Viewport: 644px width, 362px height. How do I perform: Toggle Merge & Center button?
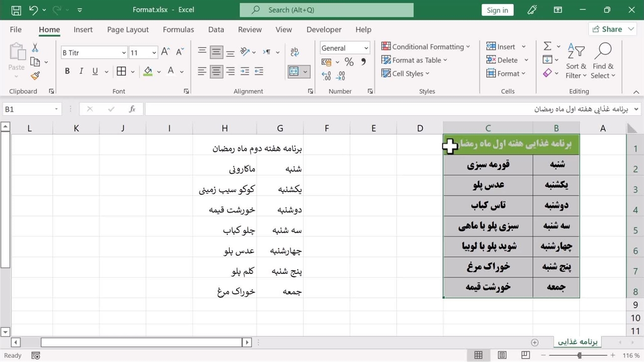click(294, 71)
